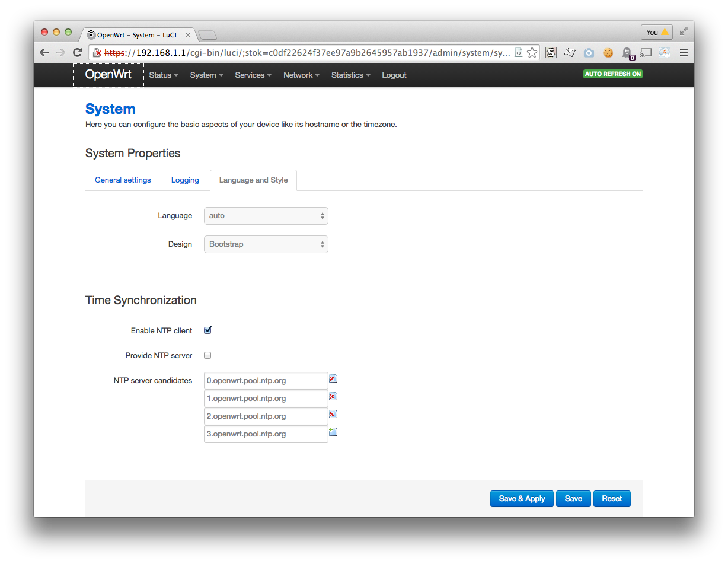Open the cookie editor extension
Viewport: 728px width, 564px height.
click(608, 53)
